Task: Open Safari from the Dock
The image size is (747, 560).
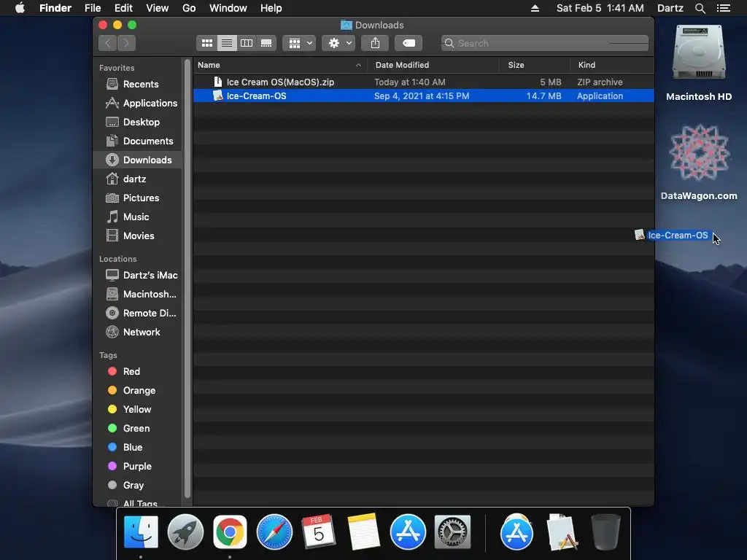Action: click(x=274, y=532)
